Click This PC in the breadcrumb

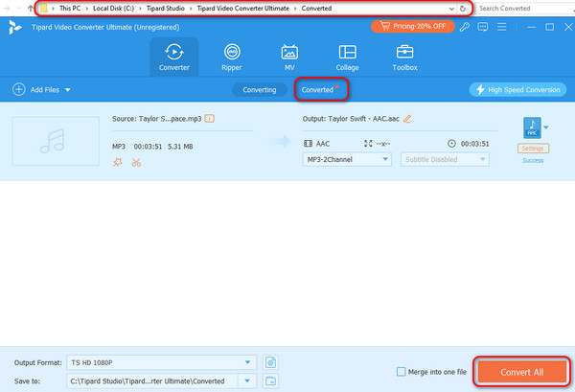click(70, 8)
